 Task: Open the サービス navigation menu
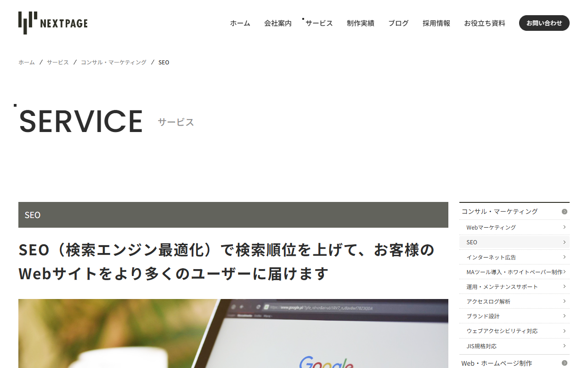[318, 23]
